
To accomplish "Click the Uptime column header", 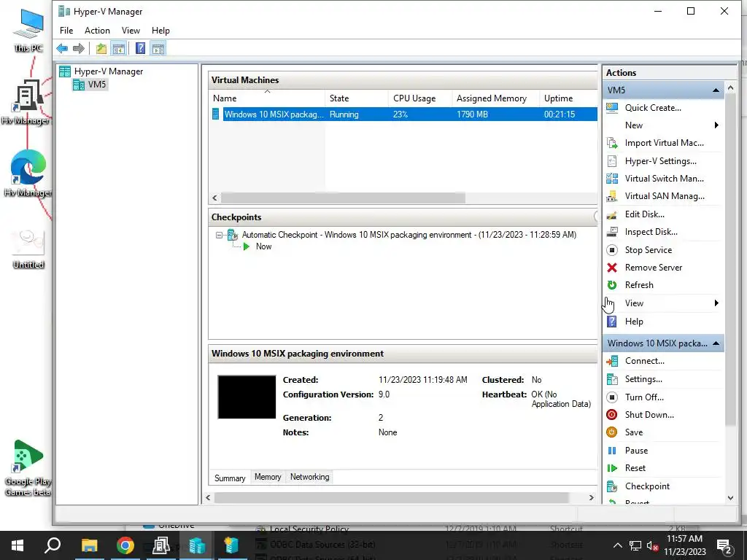I will coord(568,98).
